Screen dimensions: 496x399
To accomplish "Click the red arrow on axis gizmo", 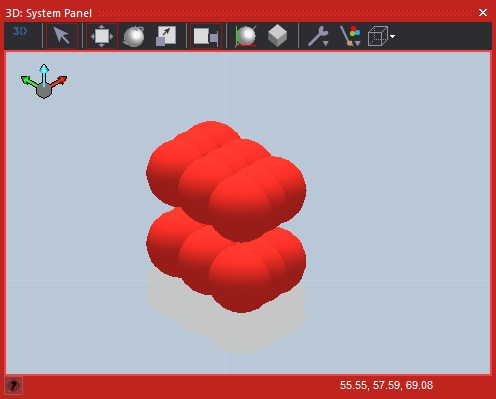I will click(x=60, y=81).
